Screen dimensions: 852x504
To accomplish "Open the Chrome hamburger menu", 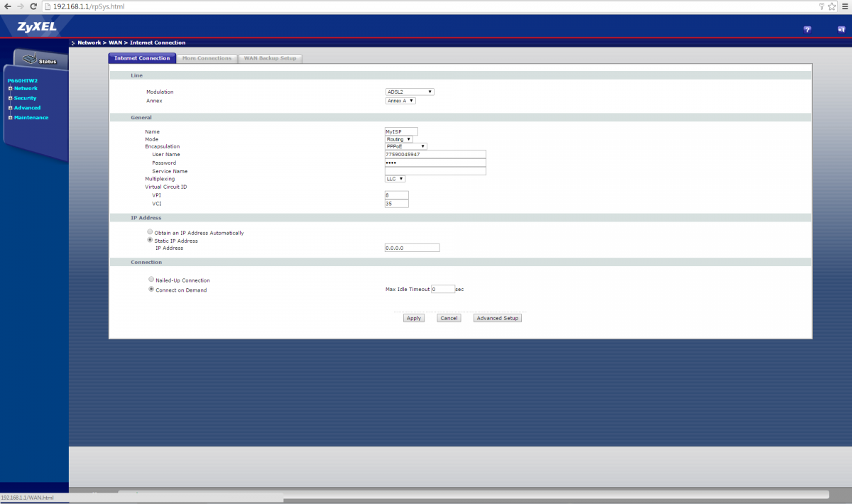I will (x=844, y=6).
